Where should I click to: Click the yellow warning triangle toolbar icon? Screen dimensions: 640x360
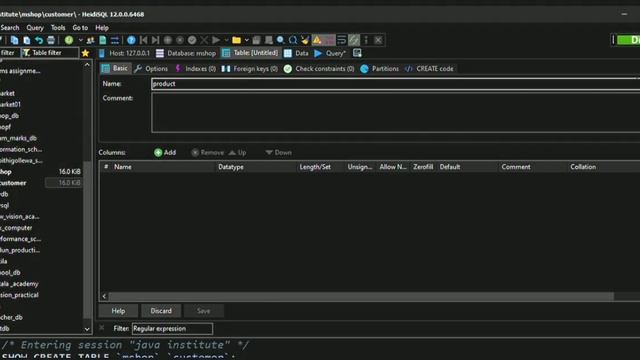[317, 40]
